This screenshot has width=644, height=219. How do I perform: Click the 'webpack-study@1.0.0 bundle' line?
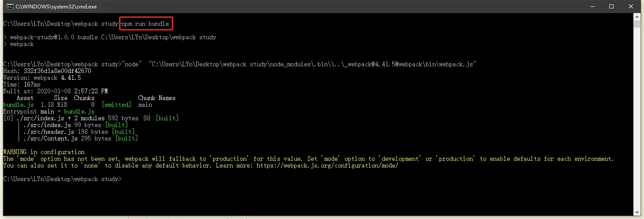(x=110, y=37)
